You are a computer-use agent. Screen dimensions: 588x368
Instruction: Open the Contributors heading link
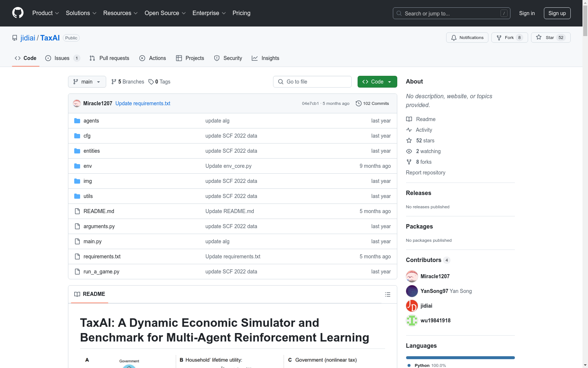tap(428, 260)
